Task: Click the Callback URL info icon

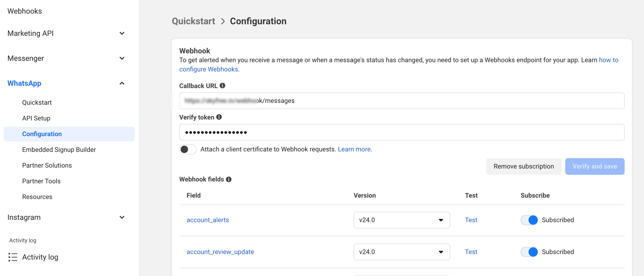Action: click(x=222, y=86)
